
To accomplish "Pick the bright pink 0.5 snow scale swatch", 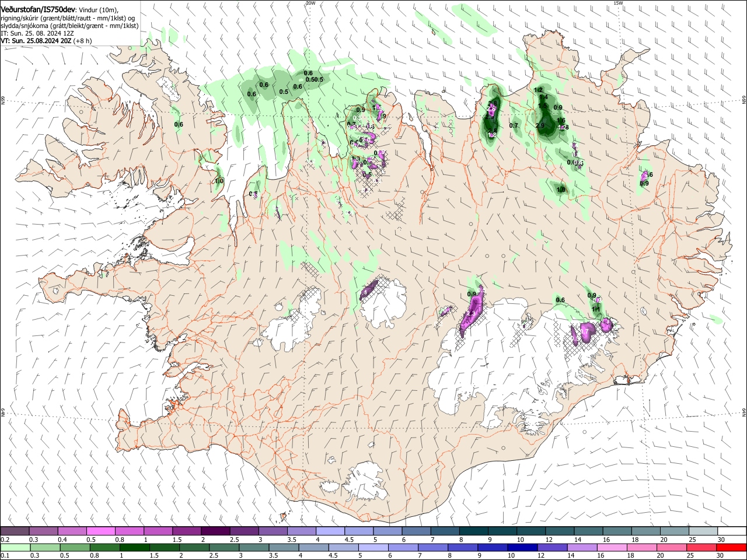I will tap(100, 531).
